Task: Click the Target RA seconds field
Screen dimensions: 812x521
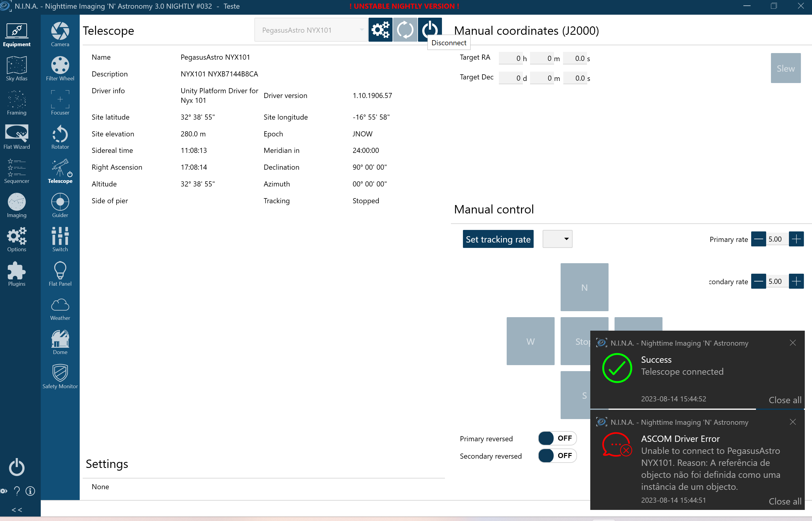Action: coord(574,58)
